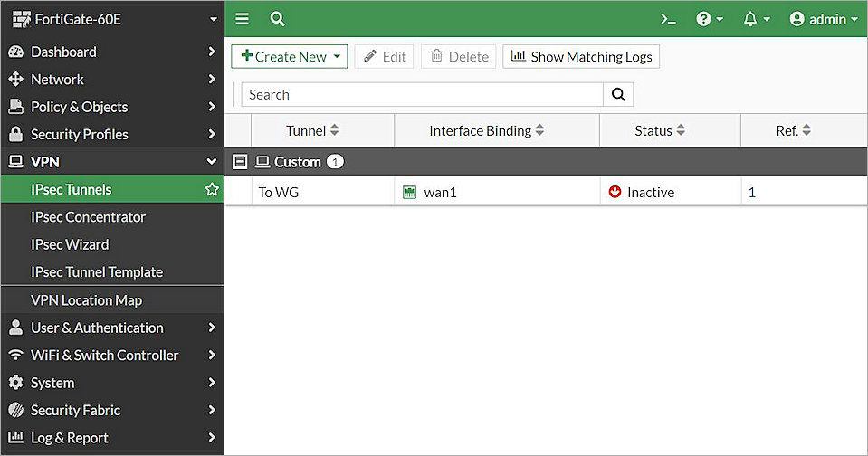The image size is (868, 456).
Task: Click the search button beside the search field
Action: [618, 94]
